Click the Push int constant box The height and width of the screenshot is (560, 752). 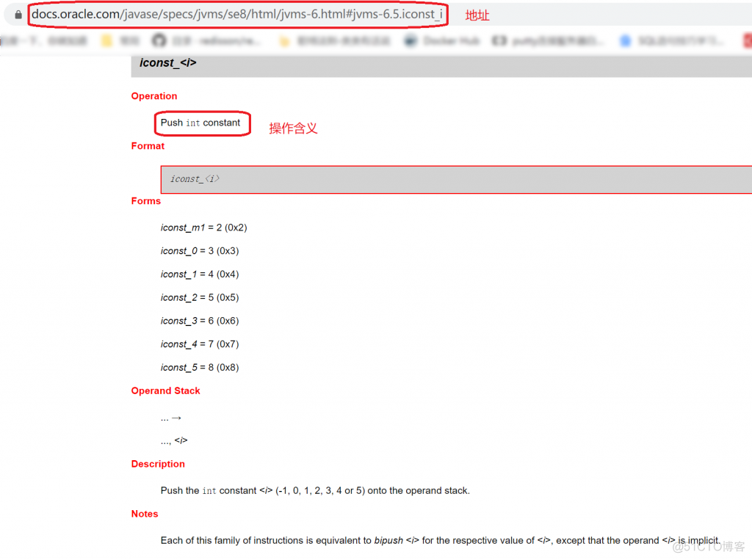202,123
